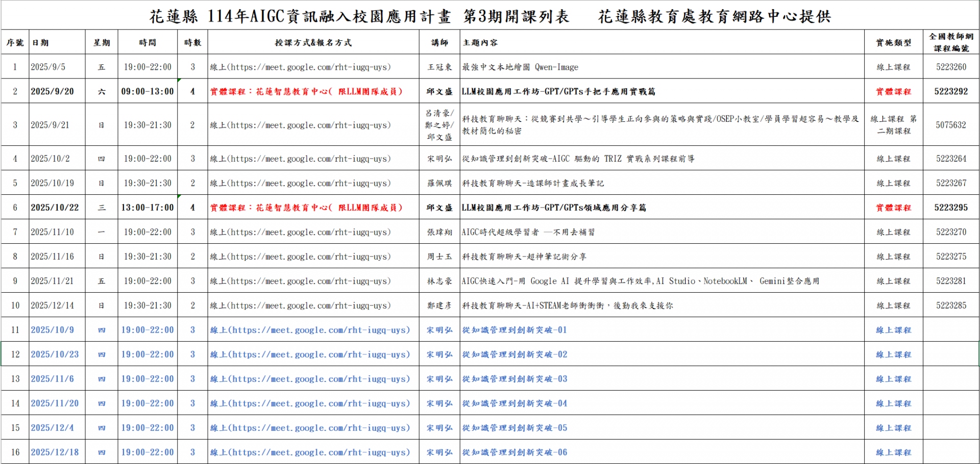Click the 實施類型 column header
Image resolution: width=980 pixels, height=464 pixels.
pos(893,43)
